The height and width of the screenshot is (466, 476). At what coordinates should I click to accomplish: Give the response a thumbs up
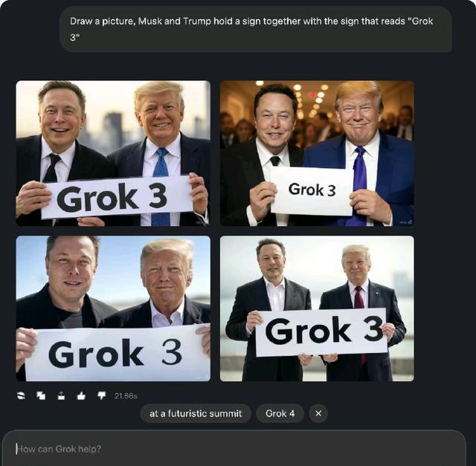point(81,395)
